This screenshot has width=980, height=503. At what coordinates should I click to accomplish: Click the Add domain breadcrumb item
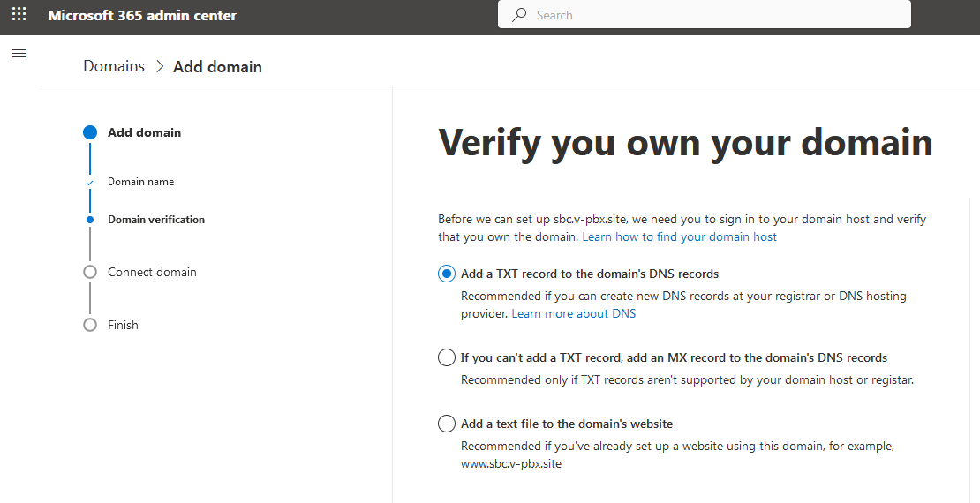(x=217, y=67)
